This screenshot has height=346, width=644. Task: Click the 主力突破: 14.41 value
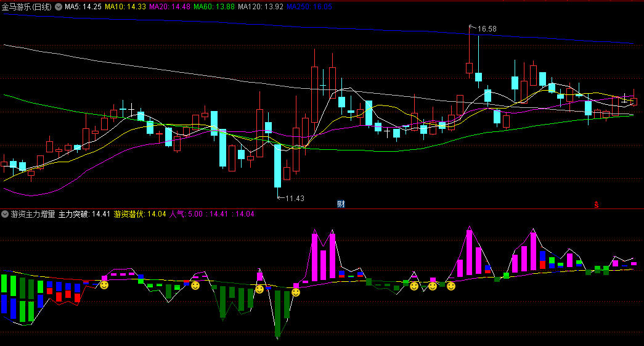tap(84, 213)
